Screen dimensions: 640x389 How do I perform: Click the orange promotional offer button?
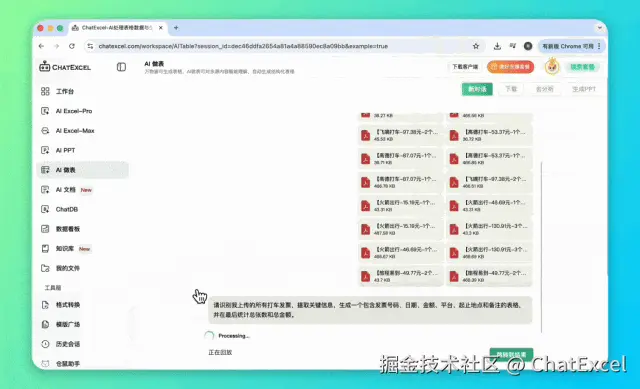(x=510, y=67)
